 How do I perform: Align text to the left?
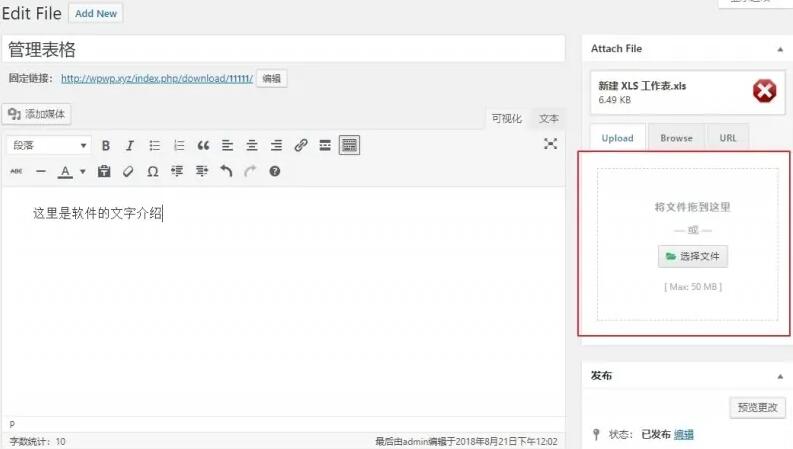click(228, 146)
